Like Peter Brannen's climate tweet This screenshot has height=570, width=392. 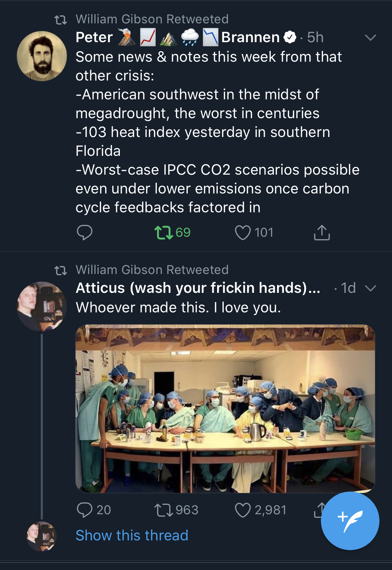click(x=243, y=233)
